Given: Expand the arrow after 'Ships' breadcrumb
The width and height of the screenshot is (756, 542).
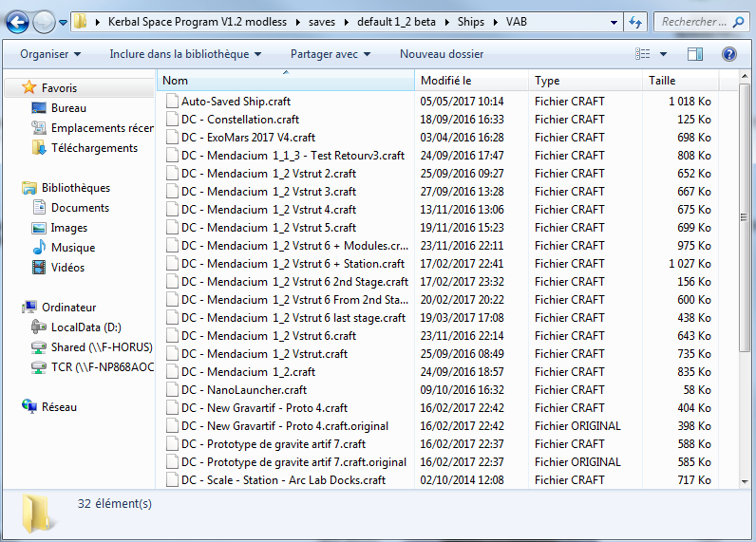Looking at the screenshot, I should click(x=495, y=22).
